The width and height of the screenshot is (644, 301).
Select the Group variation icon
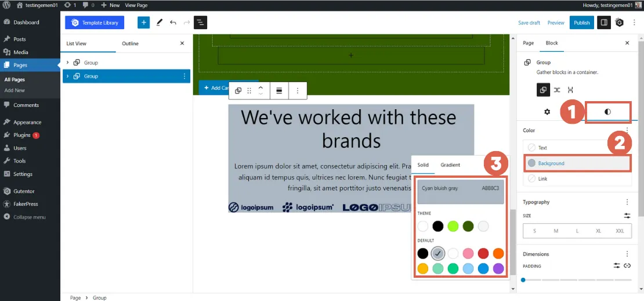tap(543, 90)
